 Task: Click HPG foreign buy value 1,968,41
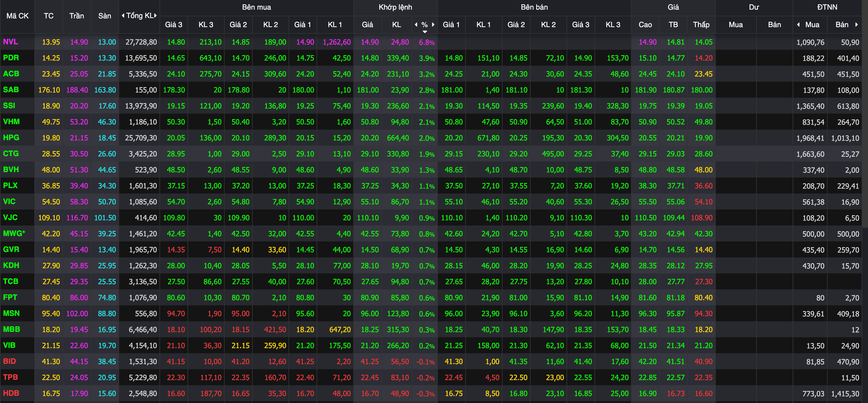(x=810, y=138)
